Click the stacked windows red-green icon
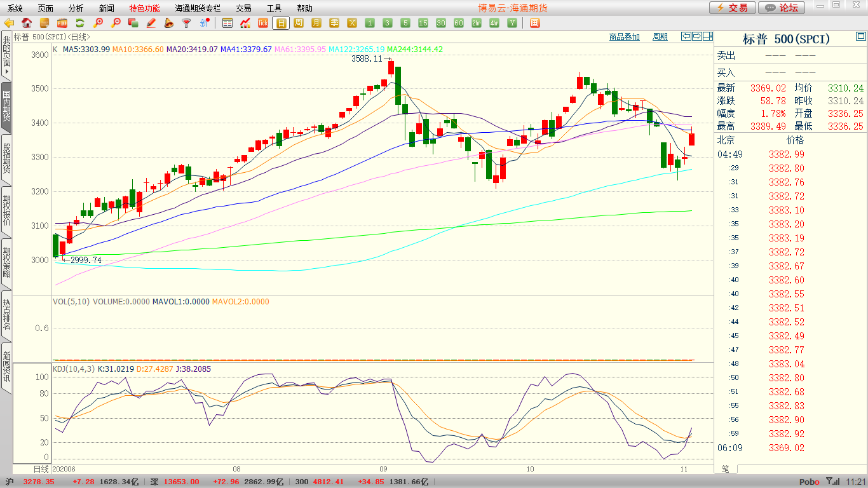Image resolution: width=868 pixels, height=488 pixels. coord(133,23)
